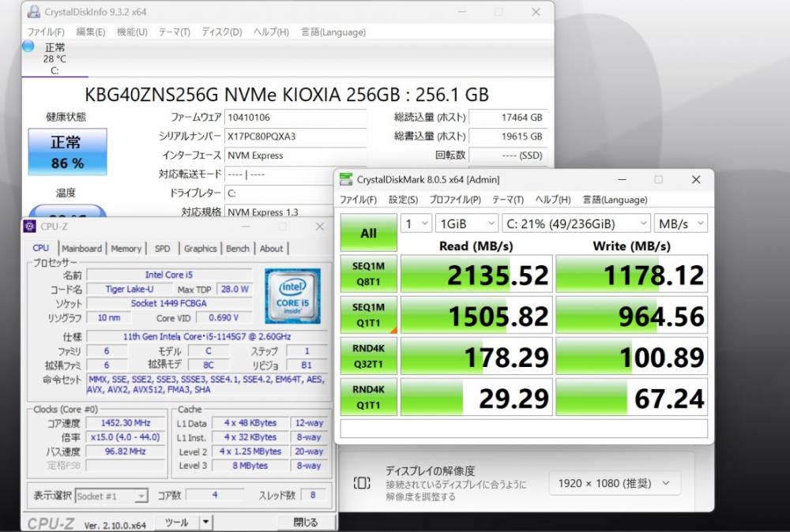790x532 pixels.
Task: Click the comment field below CrystalDiskMark results
Action: click(524, 429)
